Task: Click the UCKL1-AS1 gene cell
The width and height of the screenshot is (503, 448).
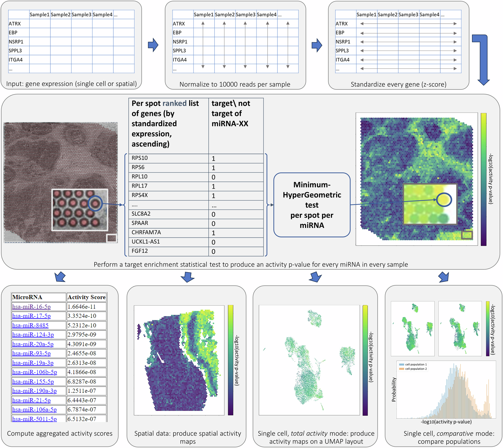Action: pos(169,242)
